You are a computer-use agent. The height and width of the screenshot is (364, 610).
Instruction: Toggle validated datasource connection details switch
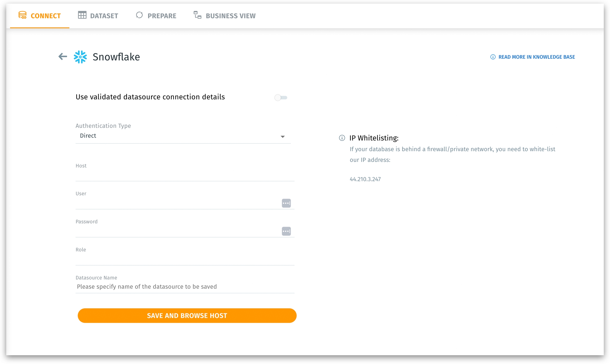281,97
